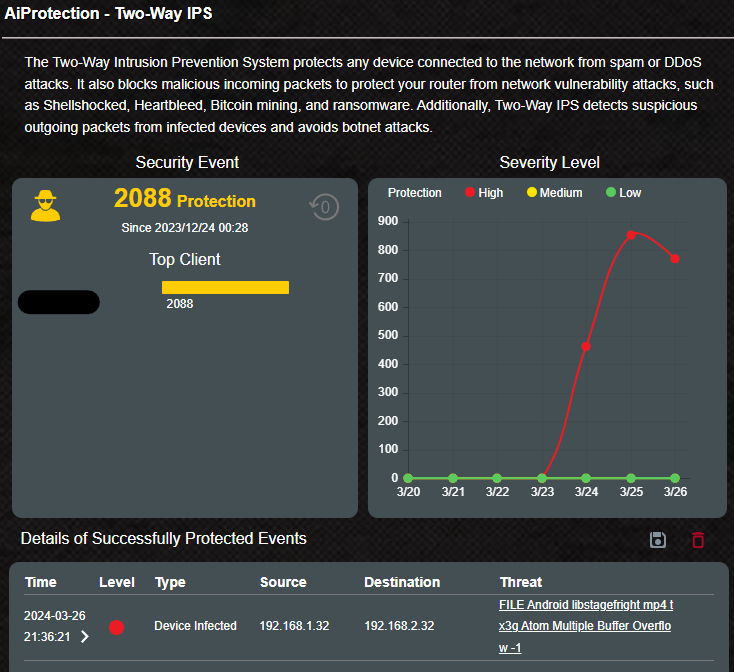The height and width of the screenshot is (672, 734).
Task: Open the FILE Android libstagefright threat link
Action: [586, 626]
